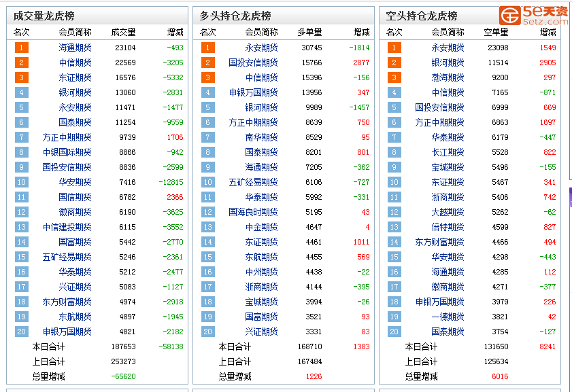This screenshot has width=572, height=392.
Task: Open 东方财富期货 link in 成交量龙虎榜
Action: point(67,302)
